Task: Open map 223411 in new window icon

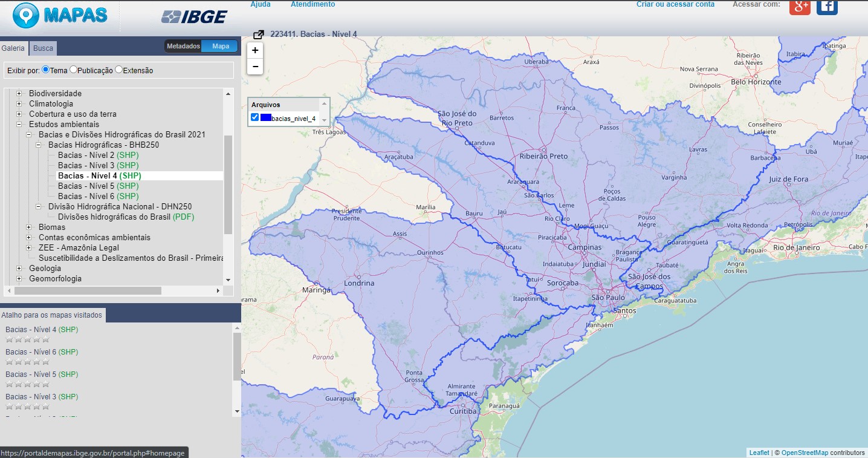Action: 259,34
